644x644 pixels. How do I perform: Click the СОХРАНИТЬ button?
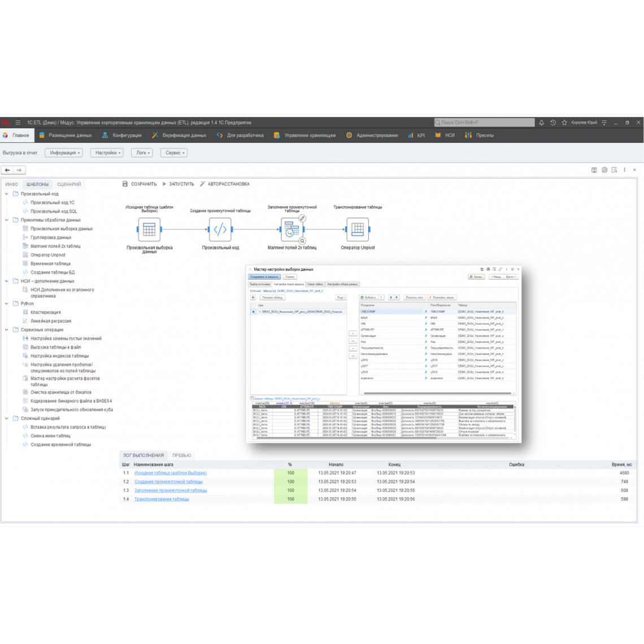tap(140, 184)
